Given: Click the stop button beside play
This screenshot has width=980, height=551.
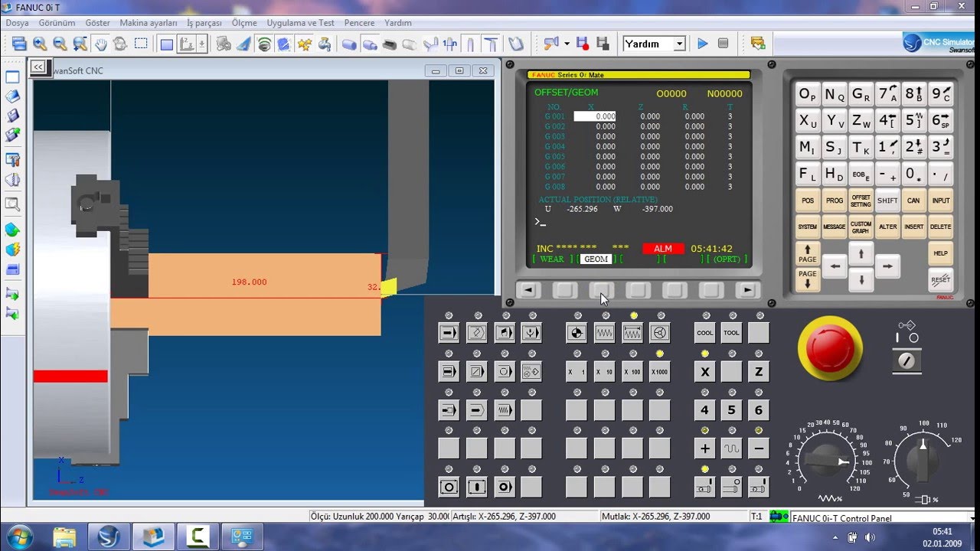Looking at the screenshot, I should tap(723, 44).
